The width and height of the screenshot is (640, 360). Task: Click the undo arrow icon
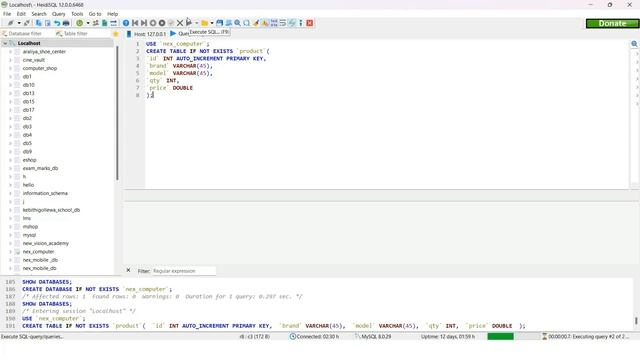57,23
